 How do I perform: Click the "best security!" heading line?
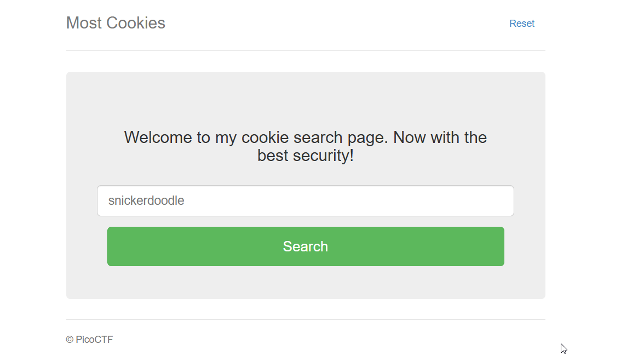[x=306, y=156]
